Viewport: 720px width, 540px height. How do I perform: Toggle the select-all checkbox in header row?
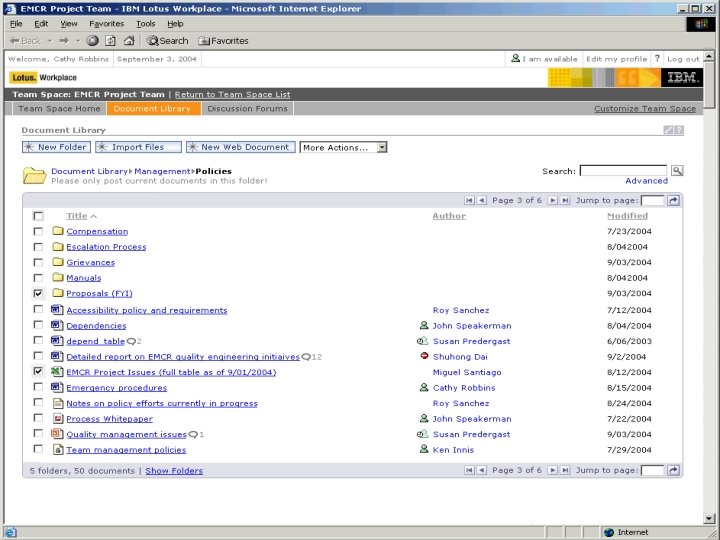click(x=38, y=216)
